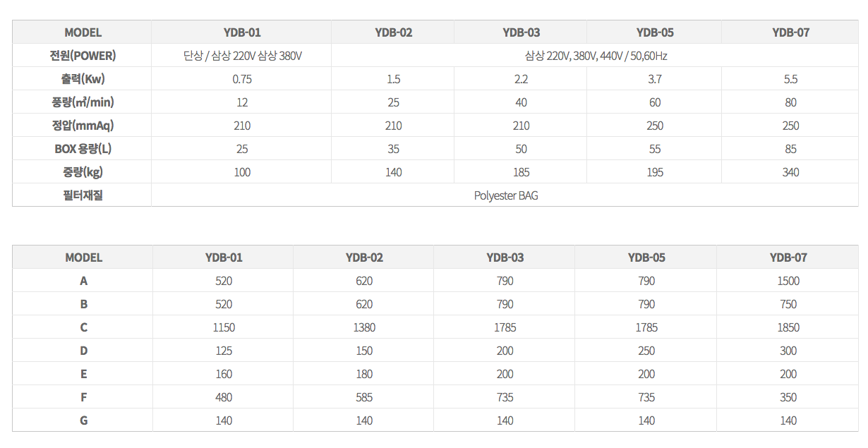Select the row D label in the dimensions table
The width and height of the screenshot is (868, 448).
click(x=83, y=351)
